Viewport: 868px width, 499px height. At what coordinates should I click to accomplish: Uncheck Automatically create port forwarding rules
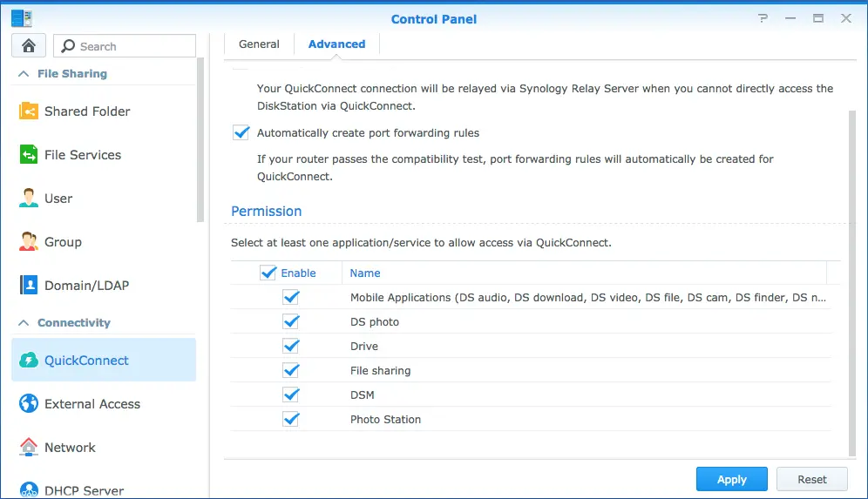(x=241, y=133)
